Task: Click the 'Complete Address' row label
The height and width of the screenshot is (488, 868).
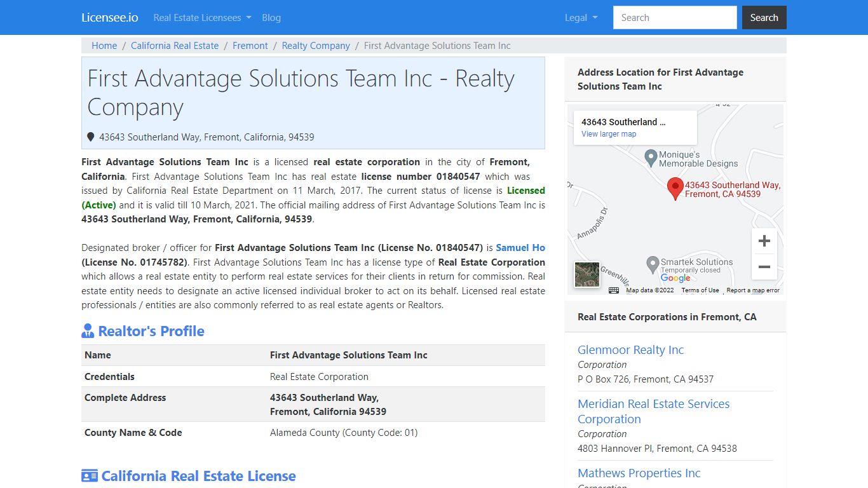Action: 125,397
